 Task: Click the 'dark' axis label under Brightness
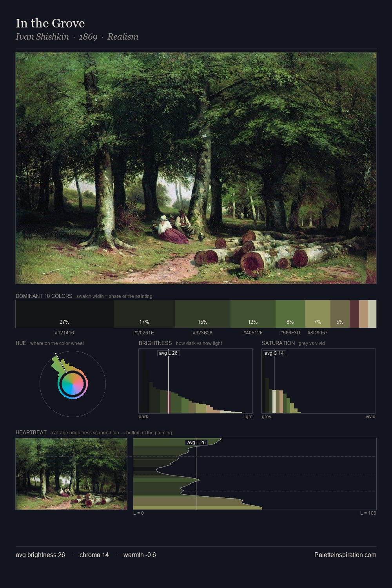(143, 417)
